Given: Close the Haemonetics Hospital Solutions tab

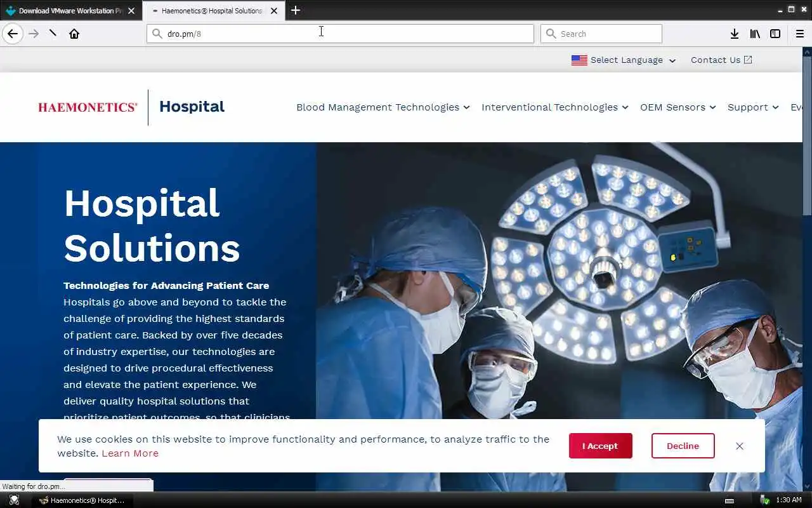Looking at the screenshot, I should coord(274,11).
